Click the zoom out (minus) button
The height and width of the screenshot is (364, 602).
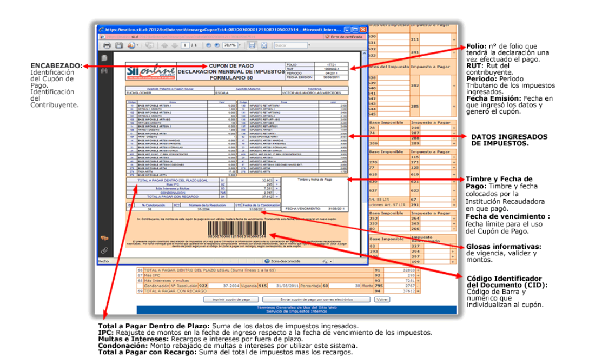(x=208, y=45)
